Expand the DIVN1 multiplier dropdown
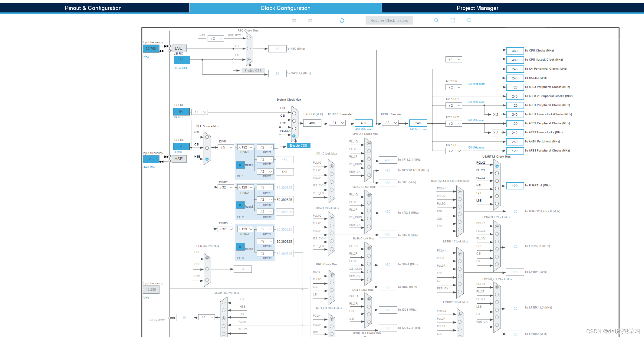This screenshot has height=337, width=644. [245, 147]
